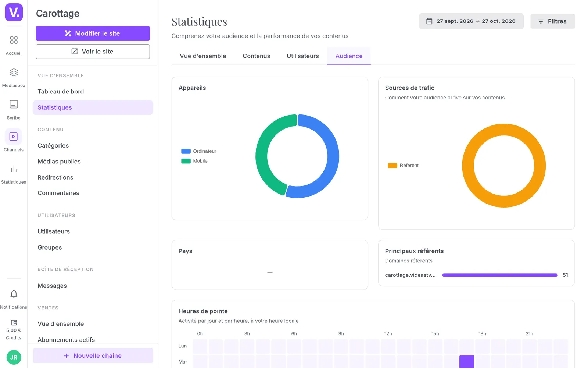The height and width of the screenshot is (368, 588).
Task: Open the Channels play icon
Action: [x=14, y=137]
